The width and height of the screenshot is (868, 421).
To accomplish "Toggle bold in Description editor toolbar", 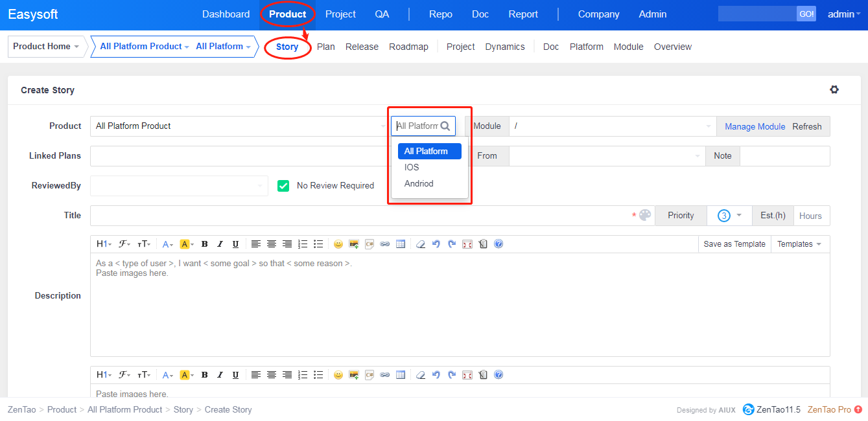I will click(204, 244).
